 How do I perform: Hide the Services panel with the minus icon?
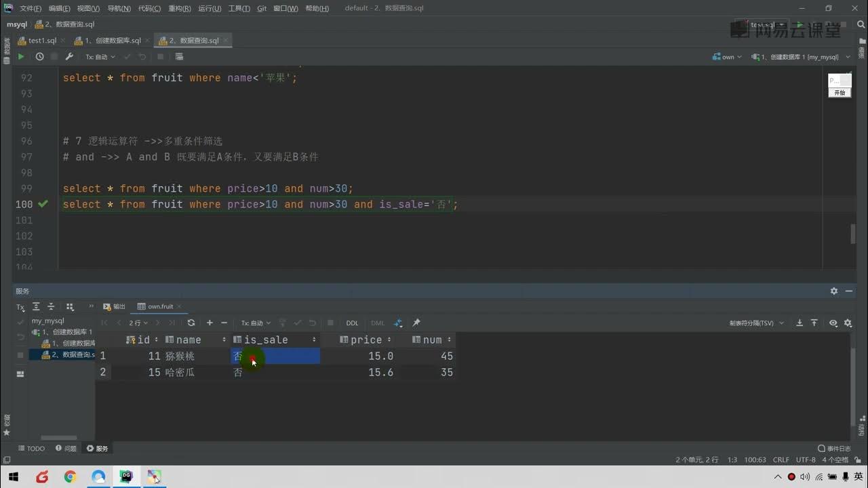(850, 291)
